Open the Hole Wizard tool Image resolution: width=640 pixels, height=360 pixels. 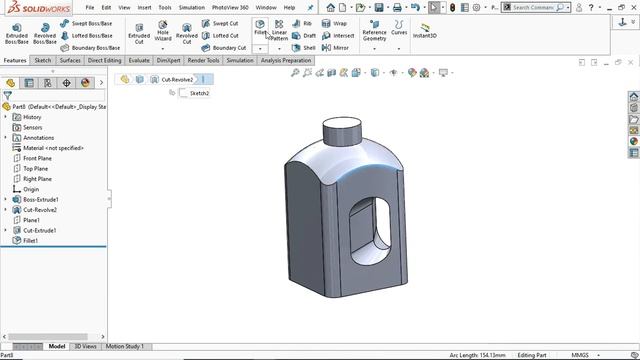coord(162,30)
